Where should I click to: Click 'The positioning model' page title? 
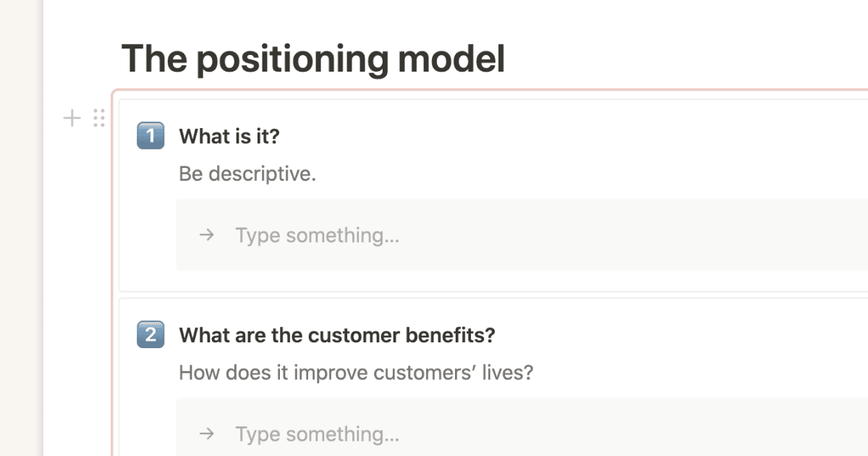(x=312, y=59)
